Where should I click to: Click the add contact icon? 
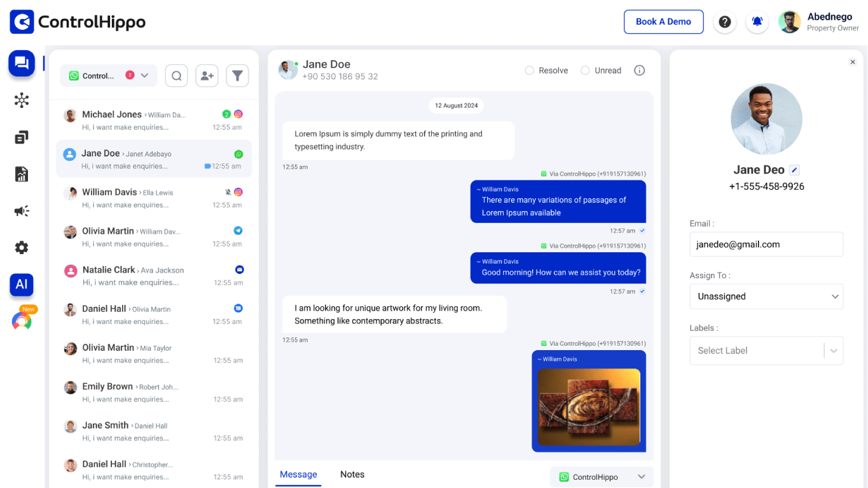(x=207, y=76)
